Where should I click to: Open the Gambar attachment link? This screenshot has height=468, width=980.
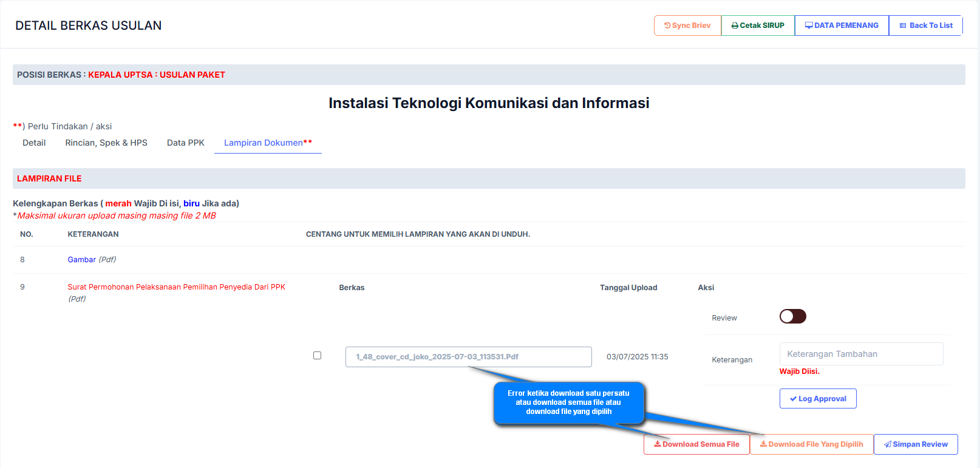[x=82, y=260]
